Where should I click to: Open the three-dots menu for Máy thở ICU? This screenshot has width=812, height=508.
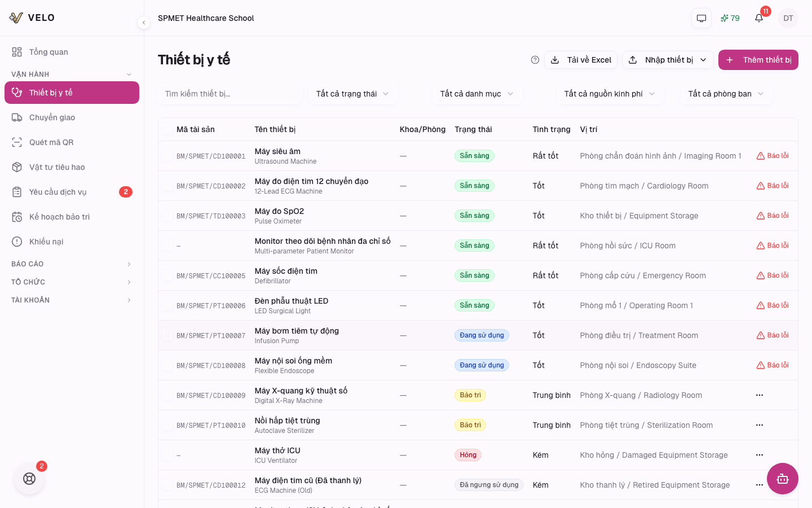[759, 455]
